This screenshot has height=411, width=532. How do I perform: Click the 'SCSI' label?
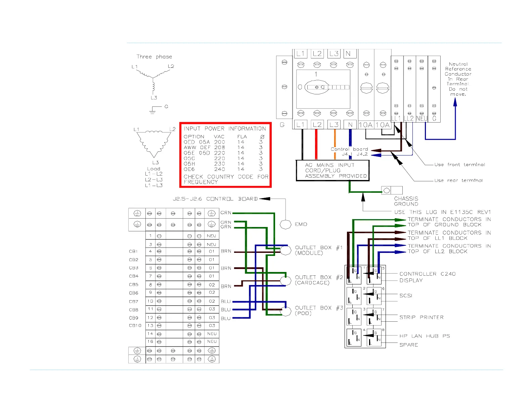[x=406, y=295]
